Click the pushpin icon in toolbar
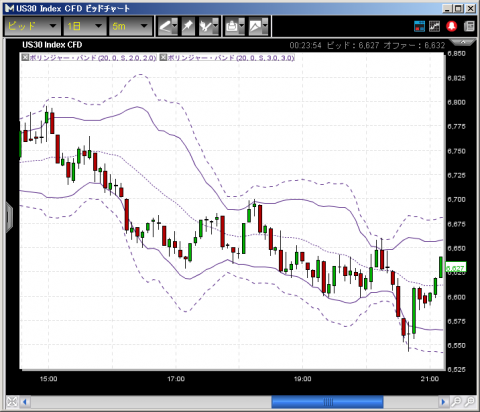The image size is (480, 412). click(188, 26)
